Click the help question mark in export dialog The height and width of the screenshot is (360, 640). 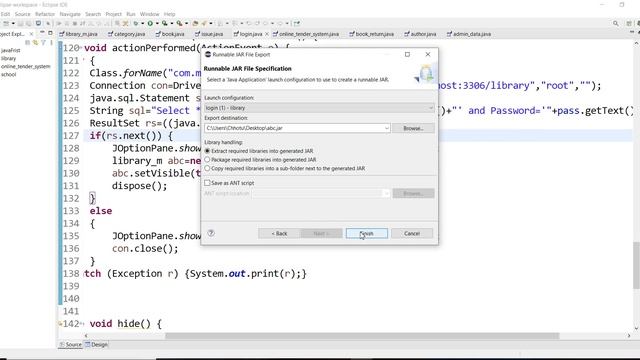click(211, 233)
